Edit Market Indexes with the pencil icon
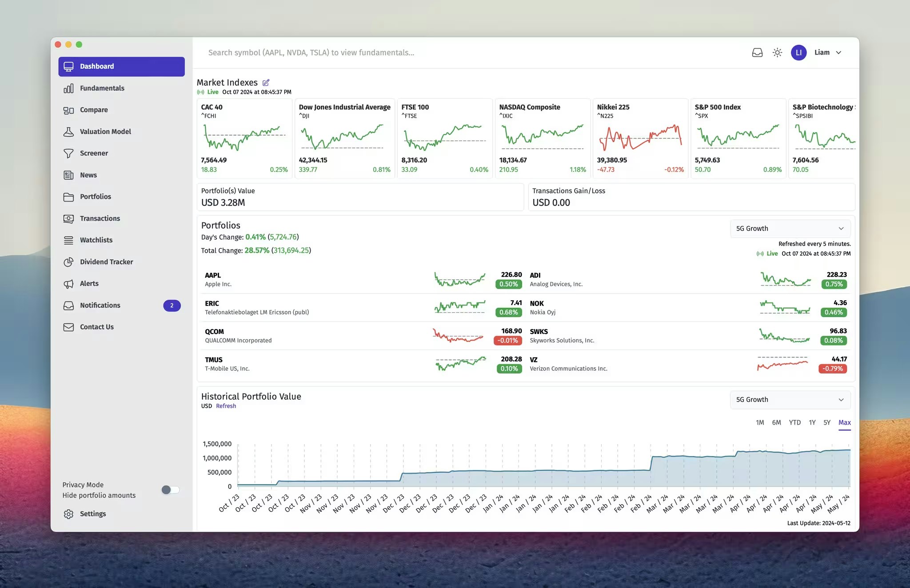The height and width of the screenshot is (588, 910). (266, 83)
